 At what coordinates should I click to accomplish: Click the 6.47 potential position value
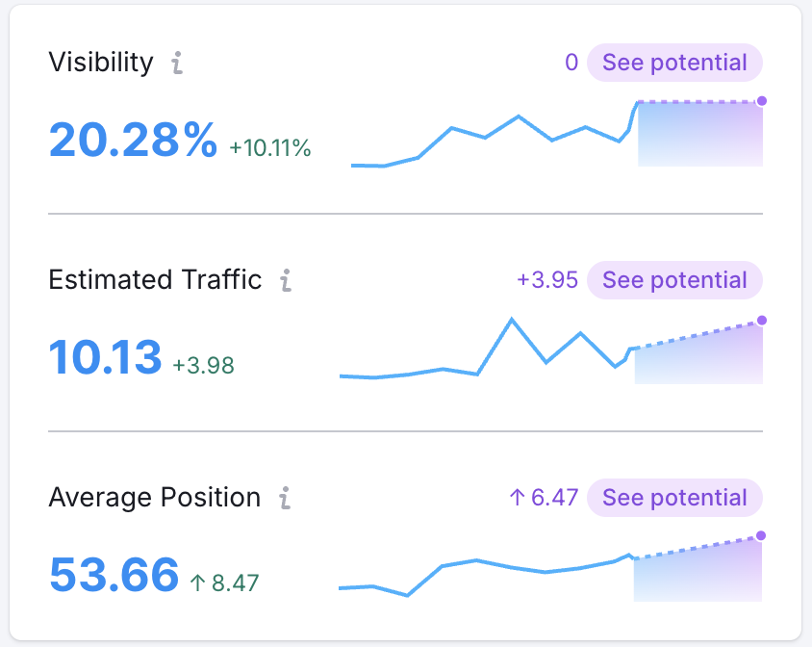point(543,498)
